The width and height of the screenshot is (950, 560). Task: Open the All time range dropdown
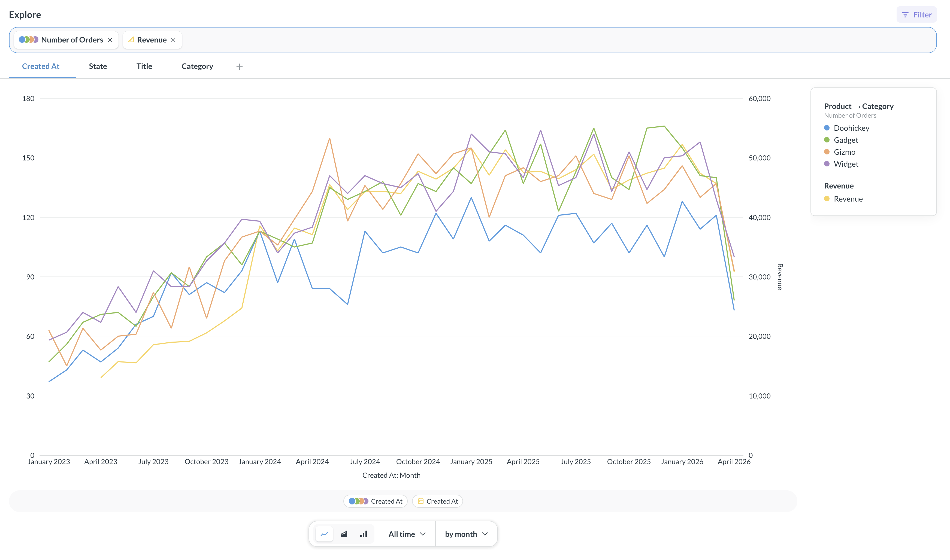pos(407,534)
